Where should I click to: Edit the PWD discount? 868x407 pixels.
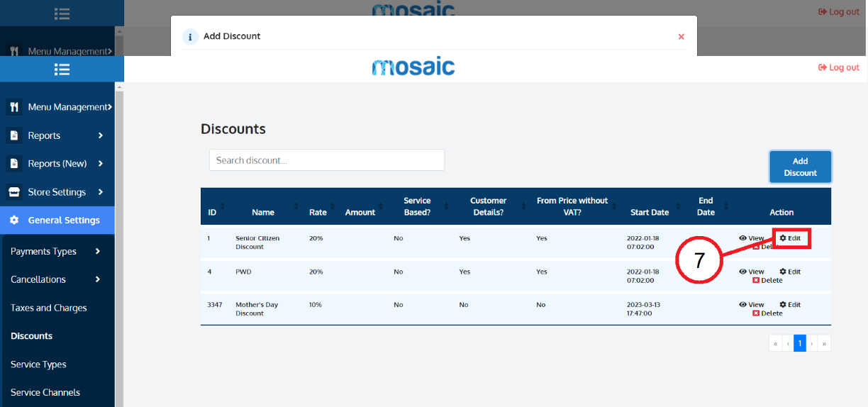[790, 272]
